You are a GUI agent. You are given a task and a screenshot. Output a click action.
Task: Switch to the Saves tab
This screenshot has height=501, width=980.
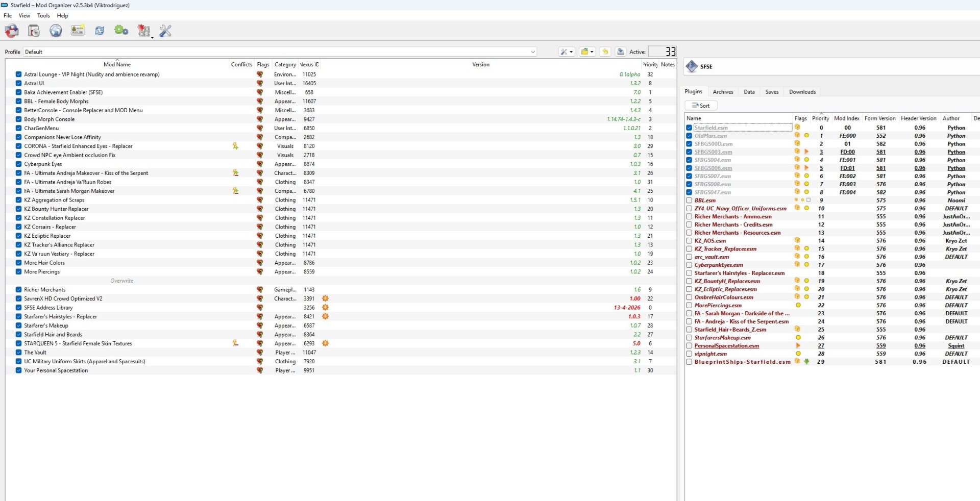tap(772, 92)
